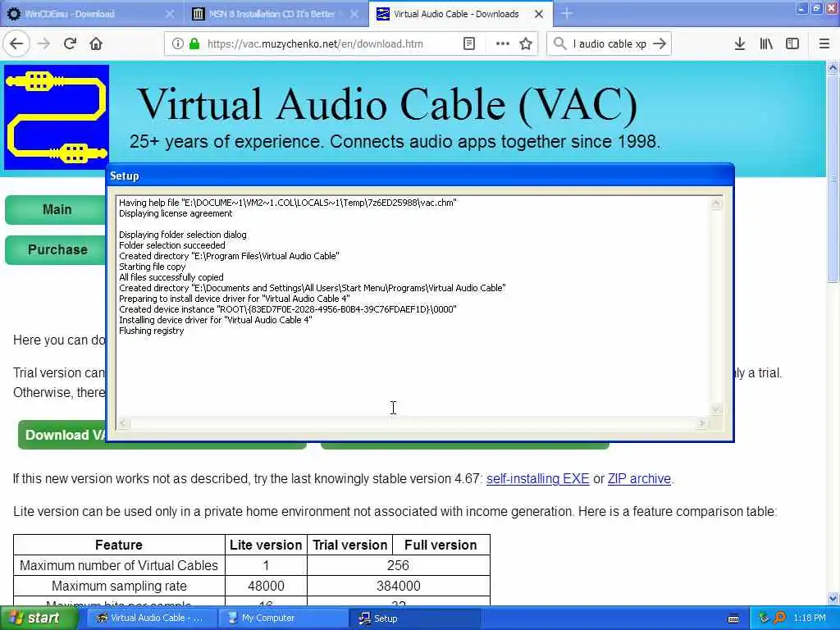This screenshot has width=840, height=630.
Task: Close the WinCDEmu tab
Action: coord(170,14)
